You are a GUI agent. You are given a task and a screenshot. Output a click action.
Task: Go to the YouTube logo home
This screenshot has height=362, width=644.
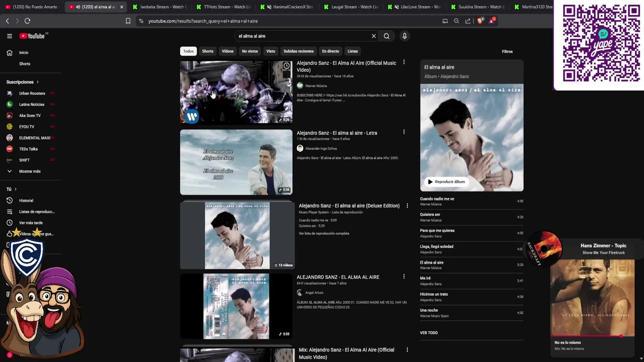(32, 36)
